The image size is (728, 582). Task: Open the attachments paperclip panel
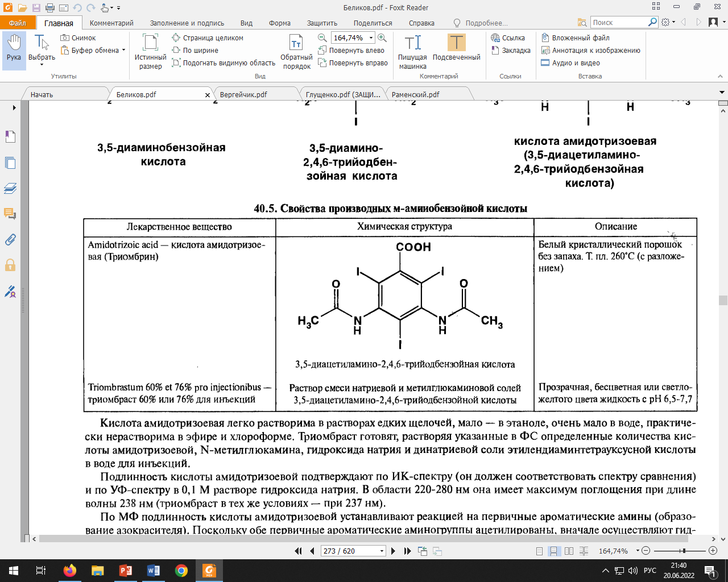tap(10, 239)
